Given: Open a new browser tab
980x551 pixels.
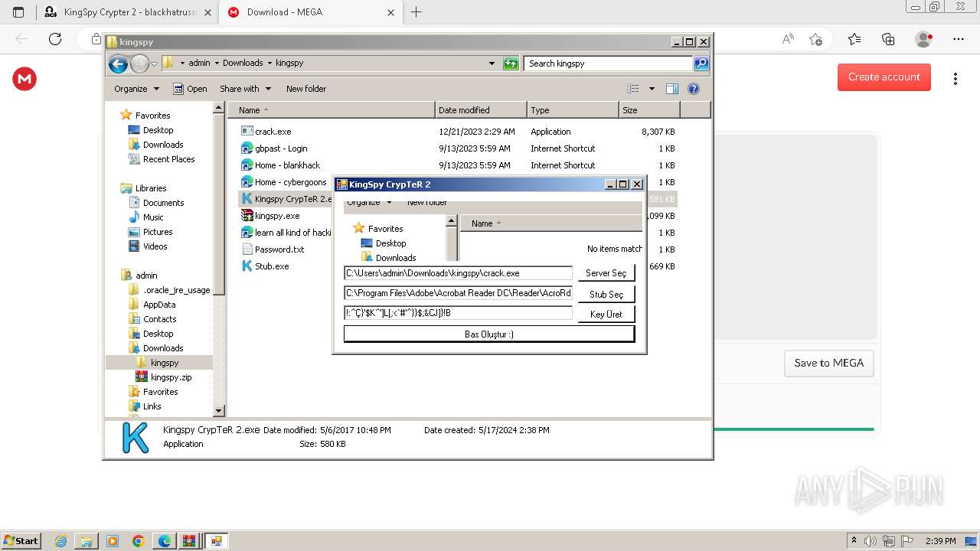Looking at the screenshot, I should [416, 12].
